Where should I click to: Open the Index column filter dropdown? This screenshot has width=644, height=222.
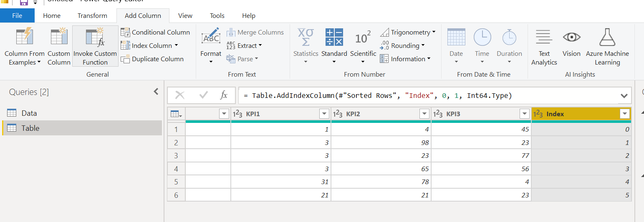coord(625,114)
